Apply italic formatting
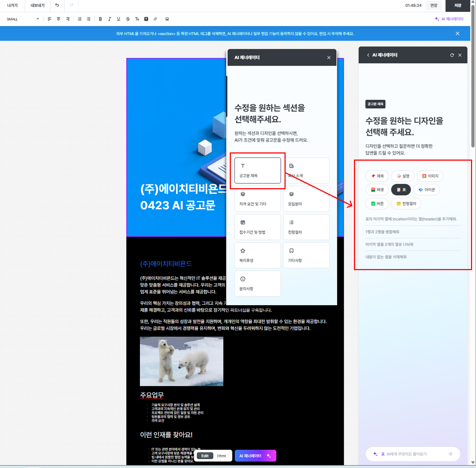This screenshot has height=468, width=476. [x=110, y=19]
